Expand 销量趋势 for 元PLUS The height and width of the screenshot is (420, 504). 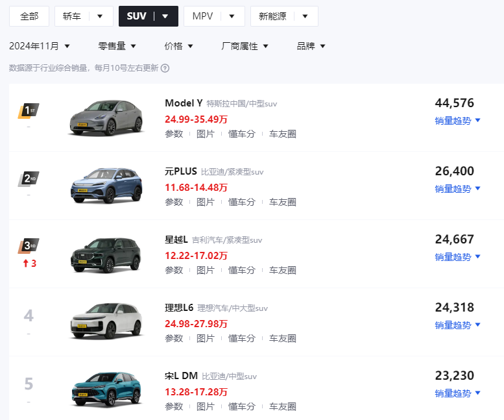coord(457,189)
